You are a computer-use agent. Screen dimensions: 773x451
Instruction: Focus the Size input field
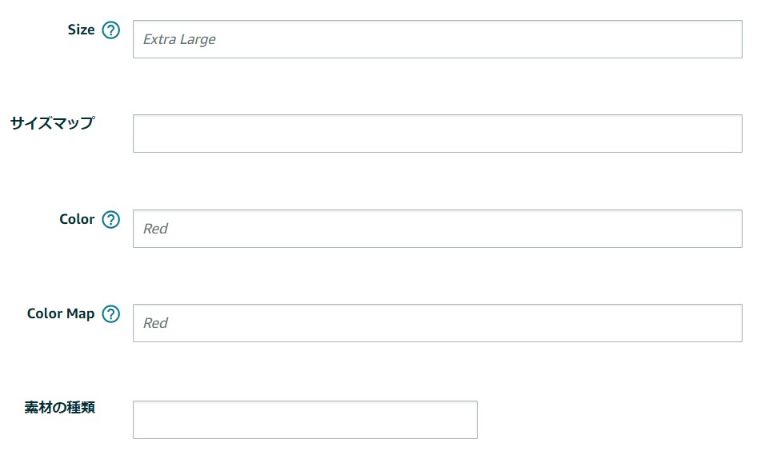coord(437,39)
